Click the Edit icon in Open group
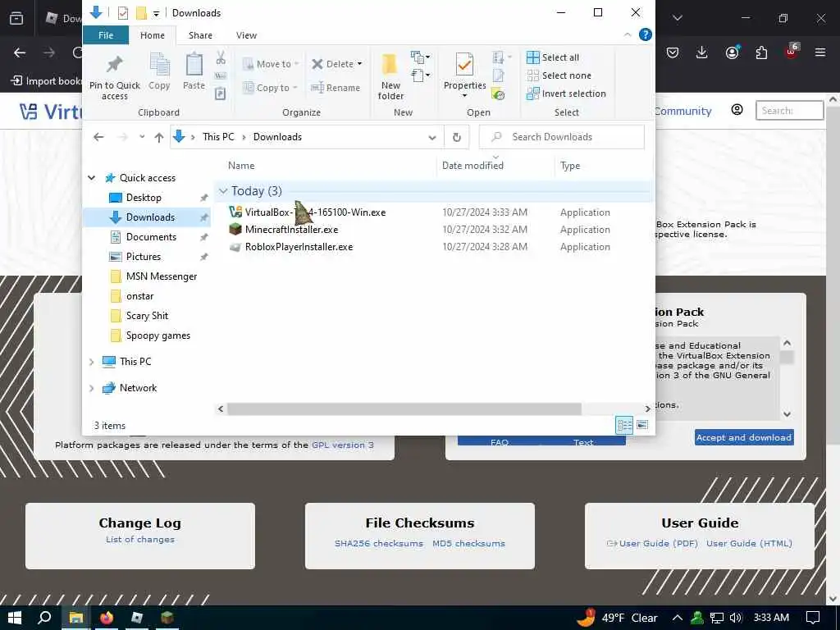Screen dimensions: 840x630 click(x=498, y=75)
